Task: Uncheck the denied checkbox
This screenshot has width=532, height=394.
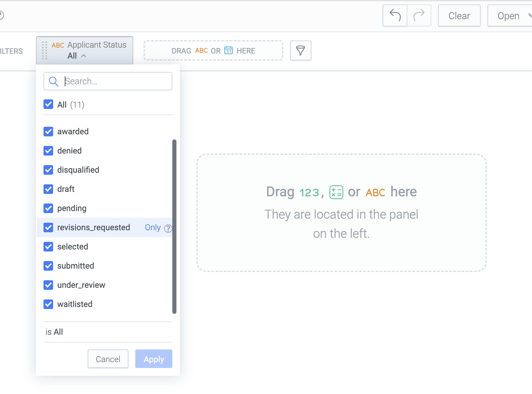Action: [48, 151]
